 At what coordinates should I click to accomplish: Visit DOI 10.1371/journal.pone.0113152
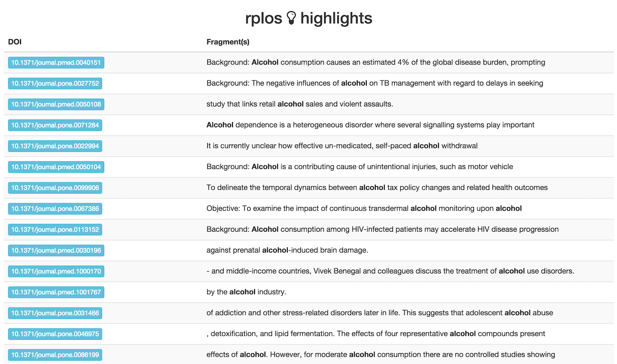click(x=55, y=229)
